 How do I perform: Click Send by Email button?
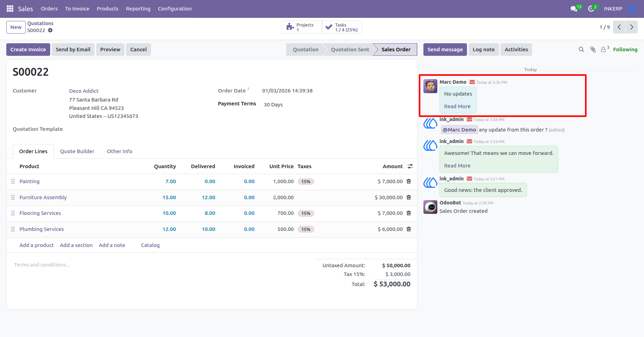click(73, 50)
